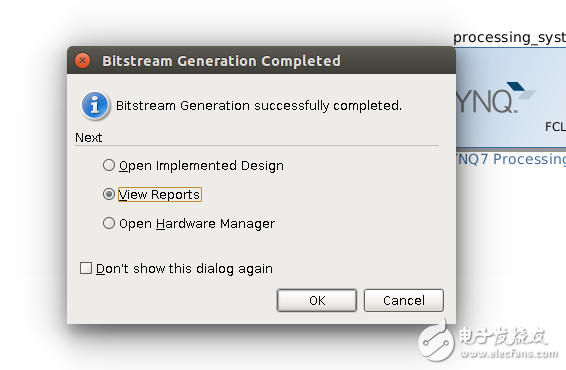Select the Open Hardware Manager radio button

pos(109,223)
